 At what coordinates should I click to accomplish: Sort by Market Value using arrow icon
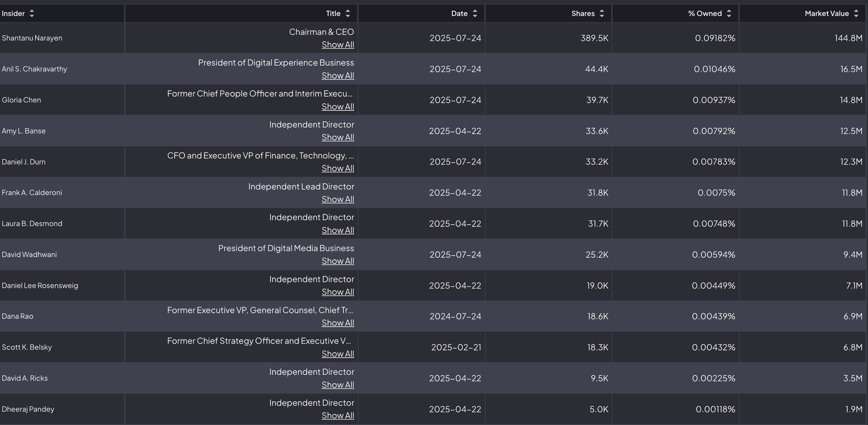(x=856, y=14)
